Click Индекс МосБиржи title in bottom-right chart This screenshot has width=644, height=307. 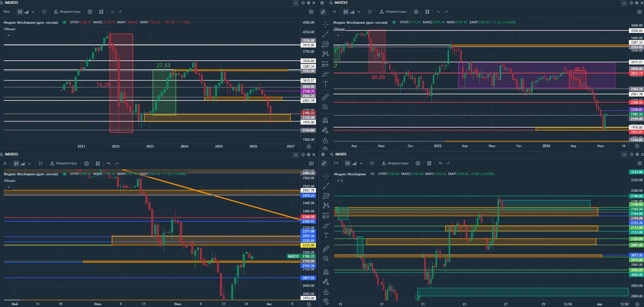coord(350,174)
